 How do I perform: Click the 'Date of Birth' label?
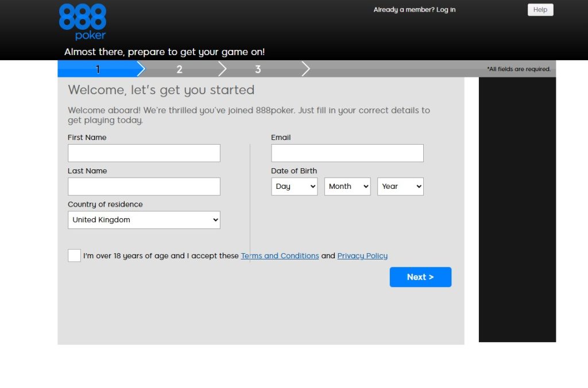click(x=294, y=171)
